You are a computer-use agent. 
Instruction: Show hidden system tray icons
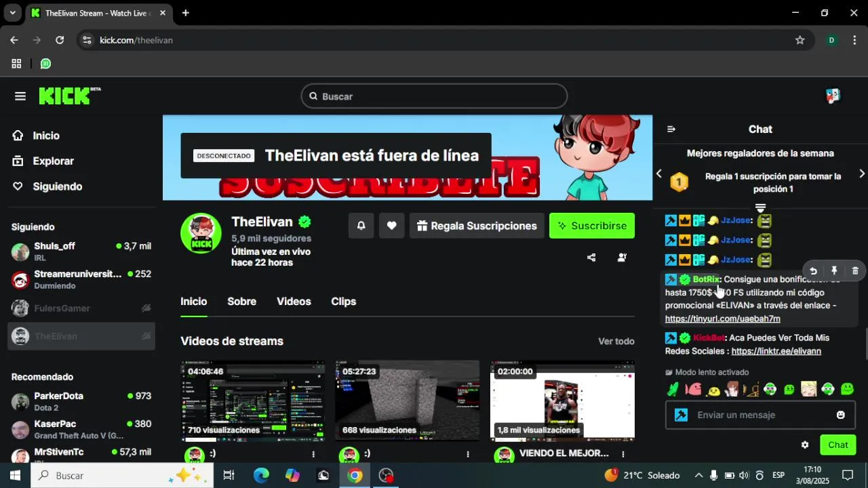coord(698,475)
